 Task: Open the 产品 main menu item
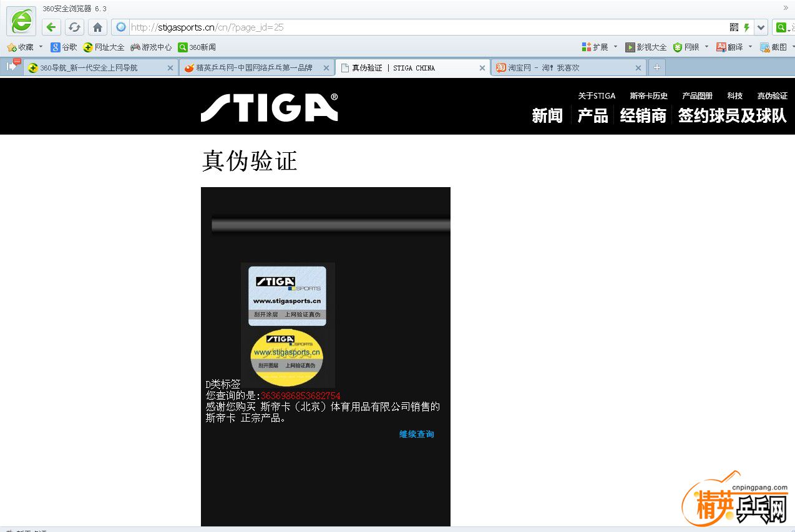(593, 115)
